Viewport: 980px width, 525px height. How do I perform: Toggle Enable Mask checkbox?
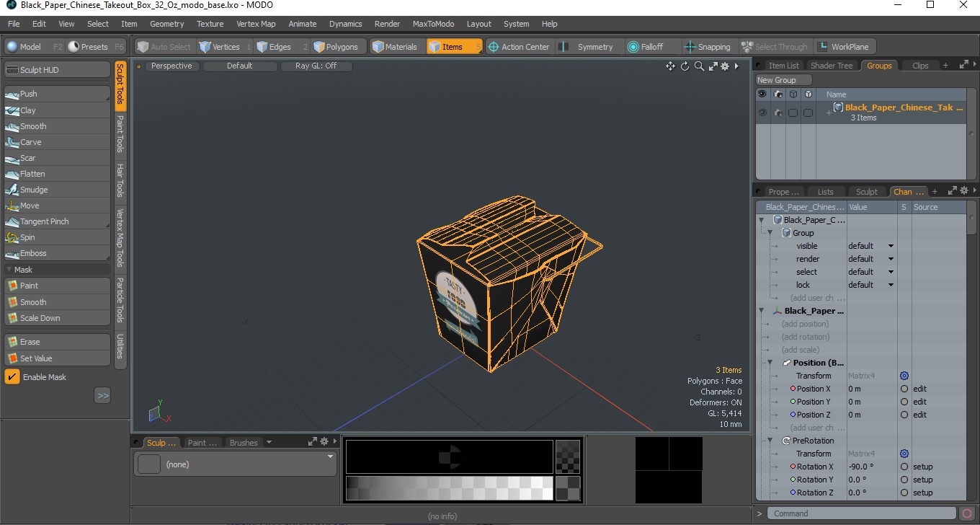click(12, 377)
